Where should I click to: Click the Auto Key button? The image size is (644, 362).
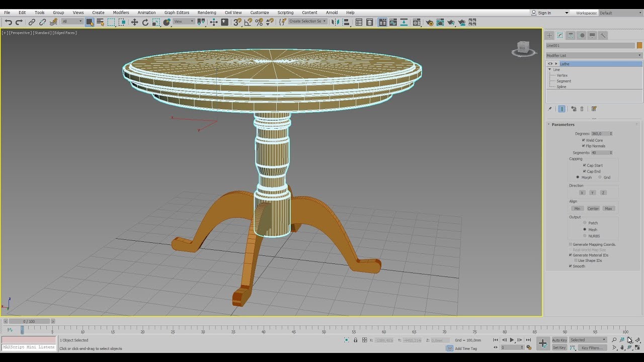(x=559, y=340)
